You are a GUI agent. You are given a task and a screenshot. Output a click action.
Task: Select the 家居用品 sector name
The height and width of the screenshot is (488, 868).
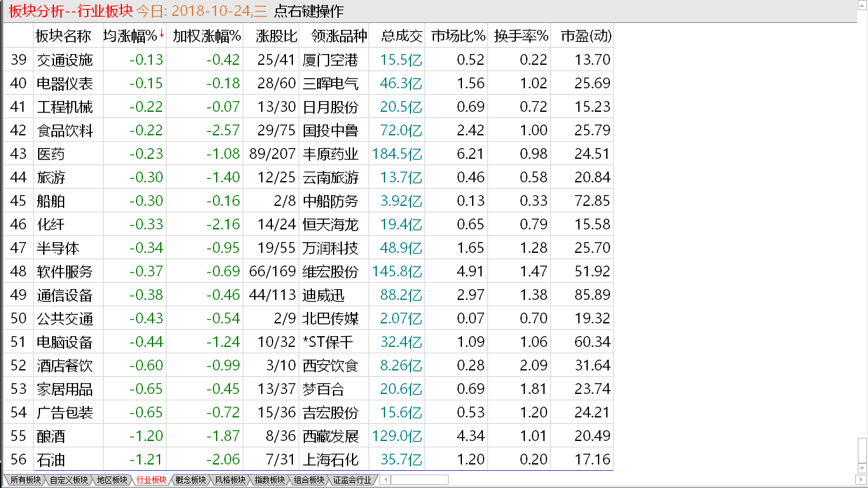click(65, 389)
